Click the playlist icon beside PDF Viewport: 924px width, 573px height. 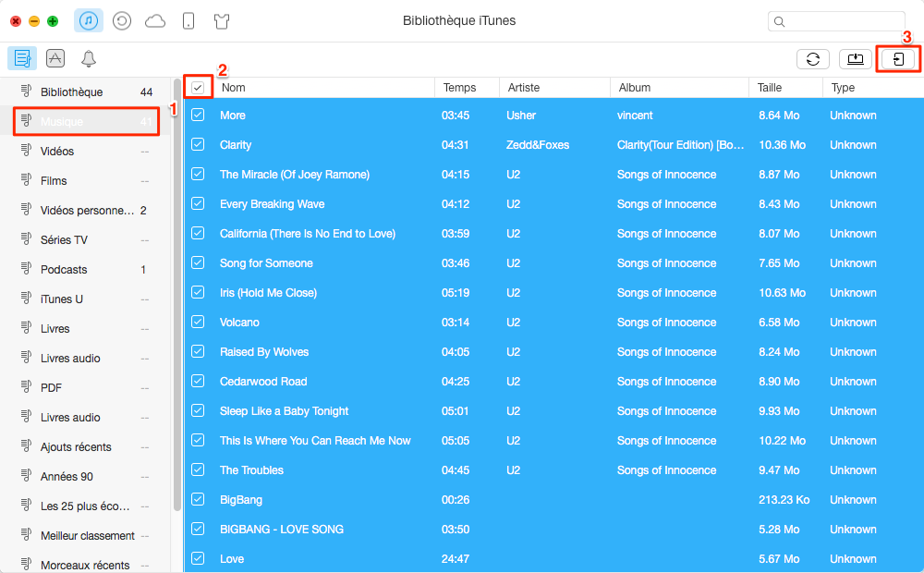pyautogui.click(x=26, y=386)
